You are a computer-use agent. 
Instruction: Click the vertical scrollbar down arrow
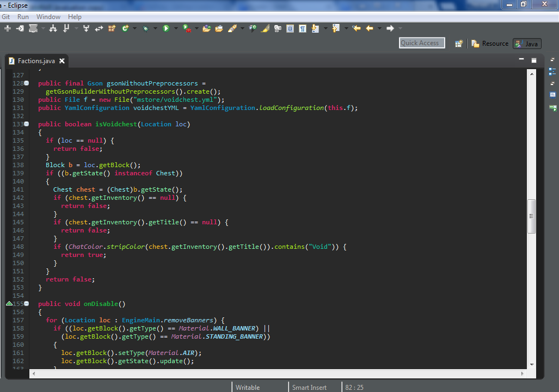pos(532,365)
